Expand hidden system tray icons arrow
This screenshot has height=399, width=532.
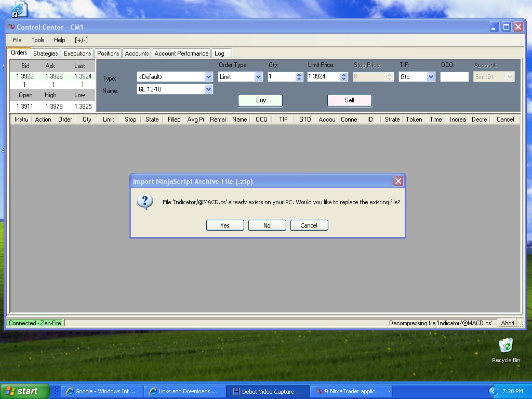pos(493,391)
